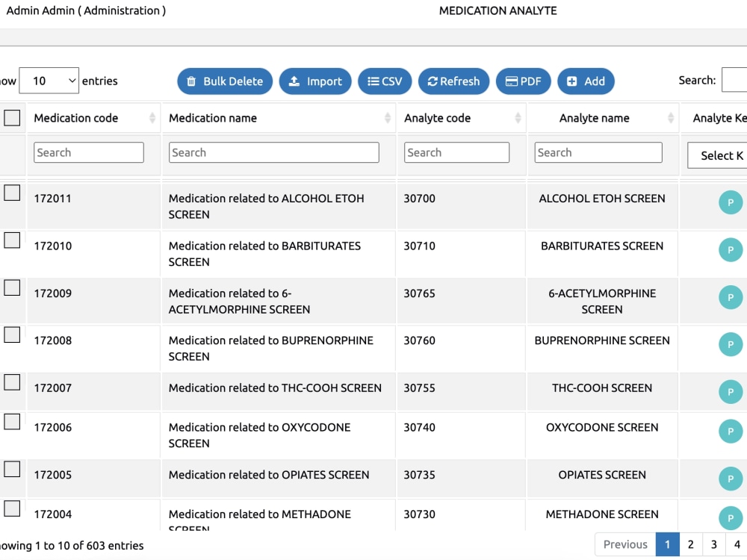Enable the checkbox for medication 172006
This screenshot has width=747, height=560.
coord(12,422)
